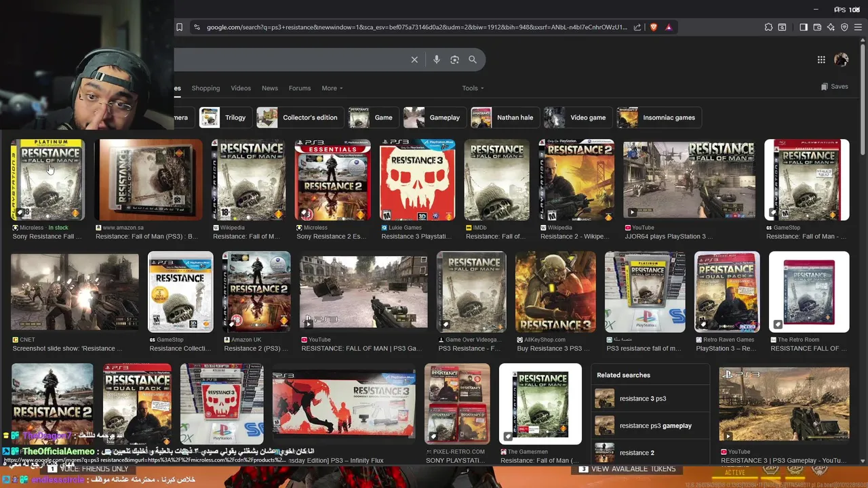This screenshot has width=868, height=488.
Task: Open the IMDb Resistance Fall of Man image
Action: 496,180
